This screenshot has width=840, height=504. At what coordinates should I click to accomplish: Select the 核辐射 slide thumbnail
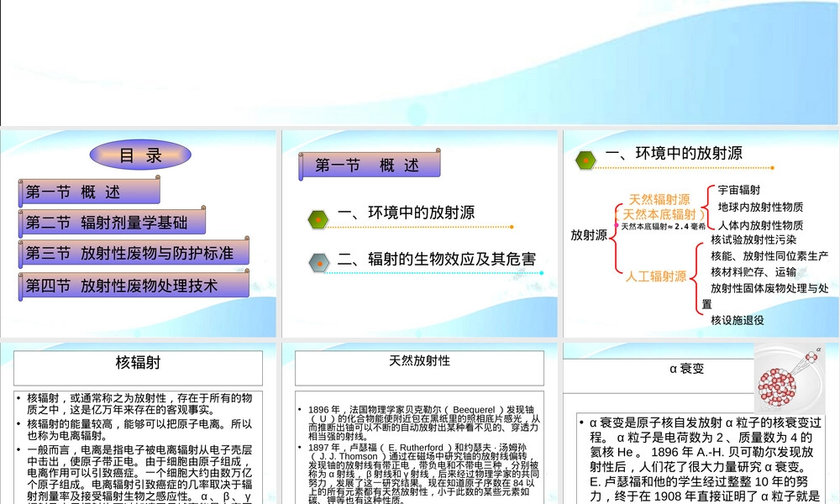pos(139,423)
